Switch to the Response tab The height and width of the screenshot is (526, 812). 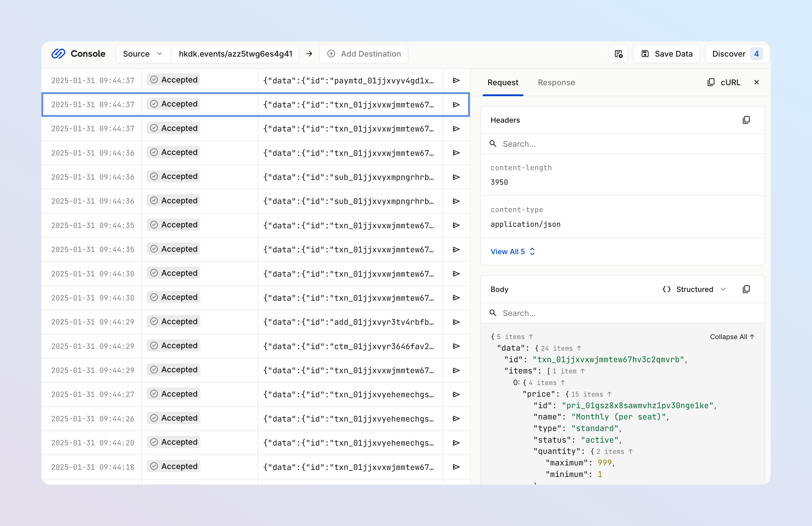coord(556,82)
